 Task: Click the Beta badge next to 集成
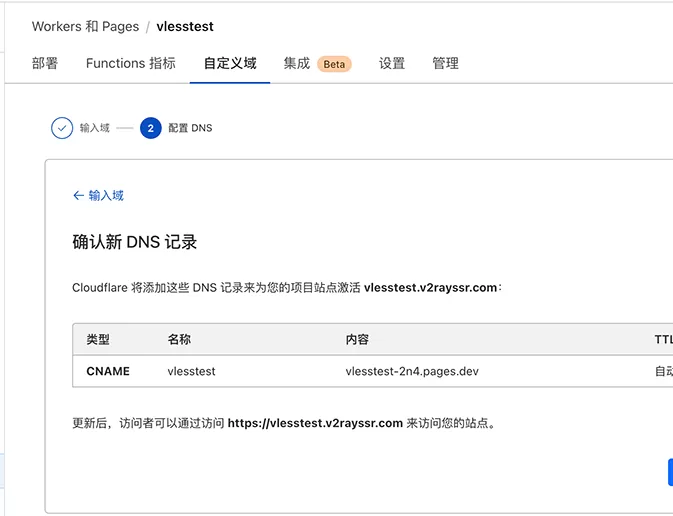334,64
